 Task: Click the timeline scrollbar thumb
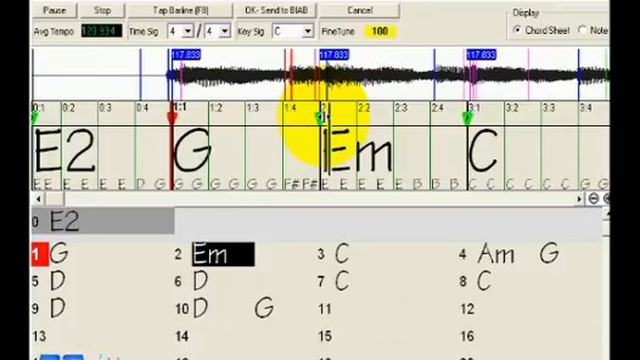(x=54, y=199)
